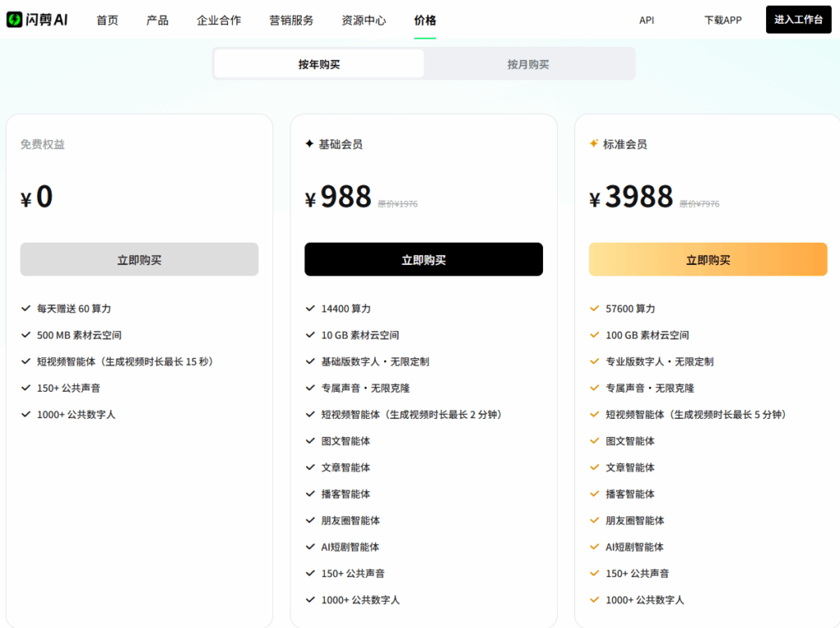Click the ¥3988 price
The width and height of the screenshot is (840, 628).
631,197
